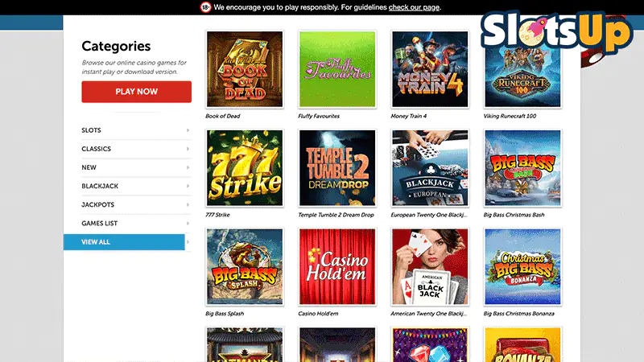Select the Casino Hold'em game tile

[x=337, y=267]
